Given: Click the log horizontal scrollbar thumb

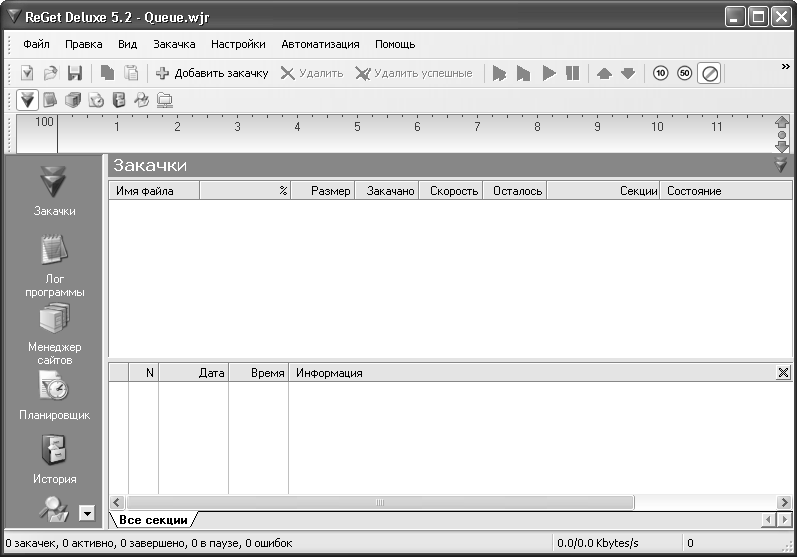Looking at the screenshot, I should [x=380, y=503].
